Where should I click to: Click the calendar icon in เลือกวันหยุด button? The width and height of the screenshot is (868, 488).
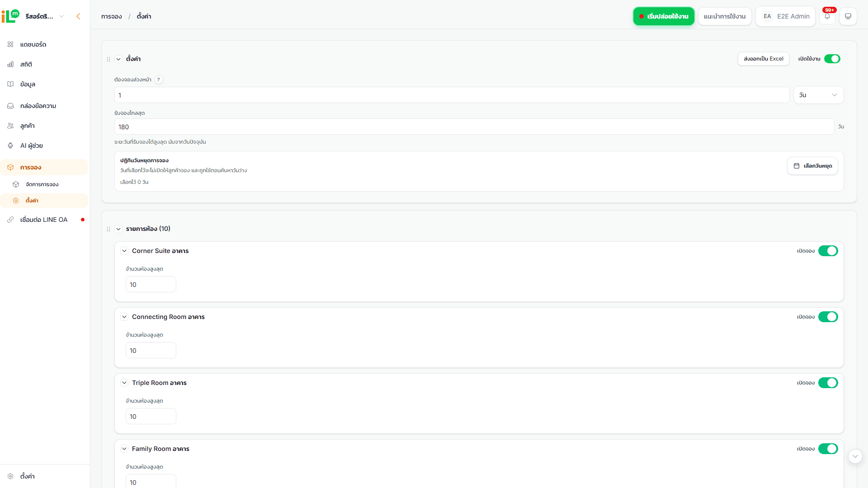point(797,166)
